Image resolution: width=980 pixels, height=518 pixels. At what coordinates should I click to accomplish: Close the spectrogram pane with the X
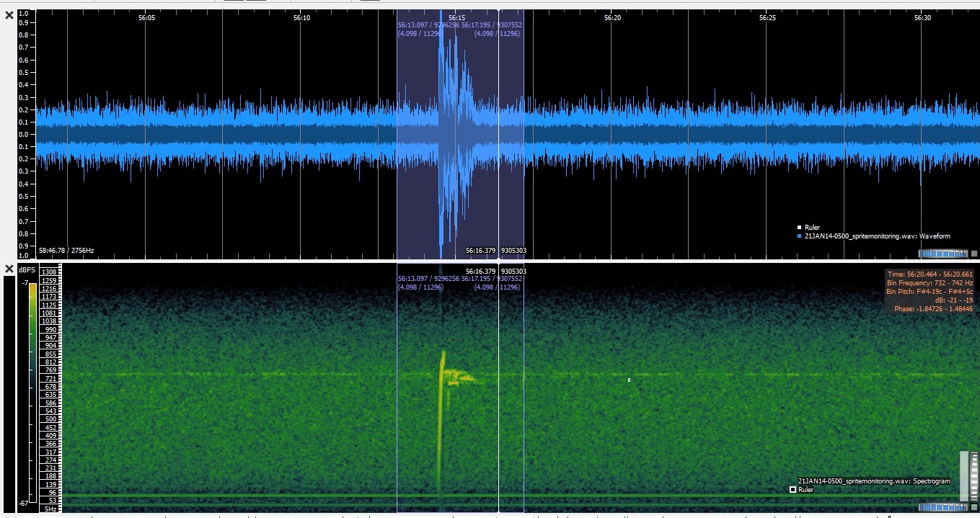[x=9, y=269]
